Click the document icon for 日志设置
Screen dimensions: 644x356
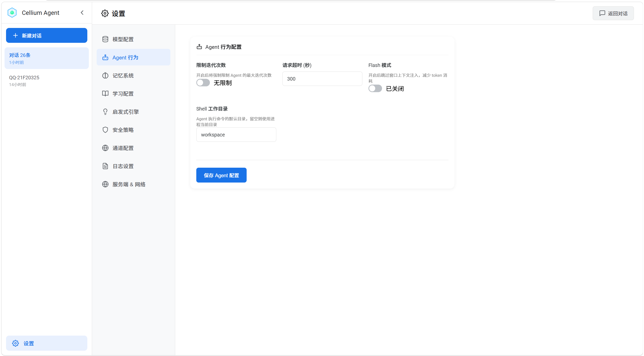pyautogui.click(x=105, y=166)
